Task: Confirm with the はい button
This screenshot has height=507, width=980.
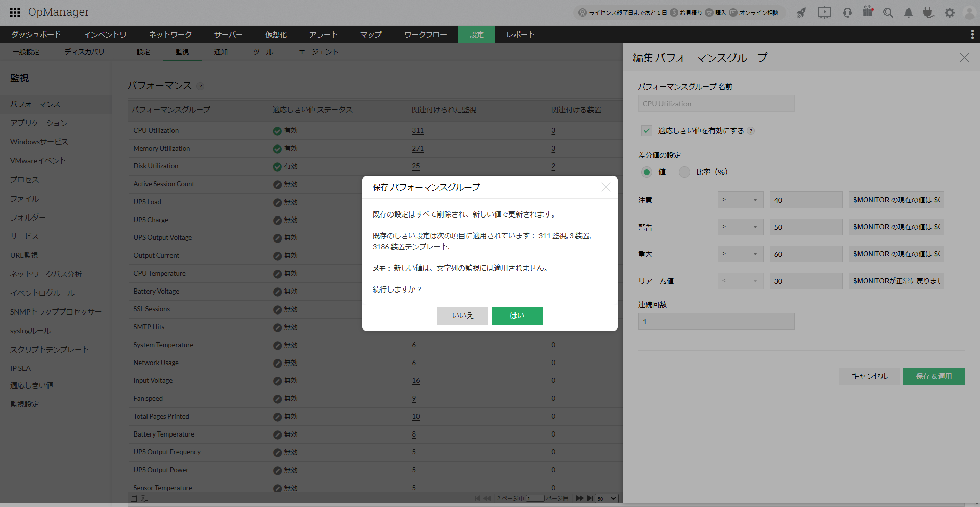Action: coord(517,316)
